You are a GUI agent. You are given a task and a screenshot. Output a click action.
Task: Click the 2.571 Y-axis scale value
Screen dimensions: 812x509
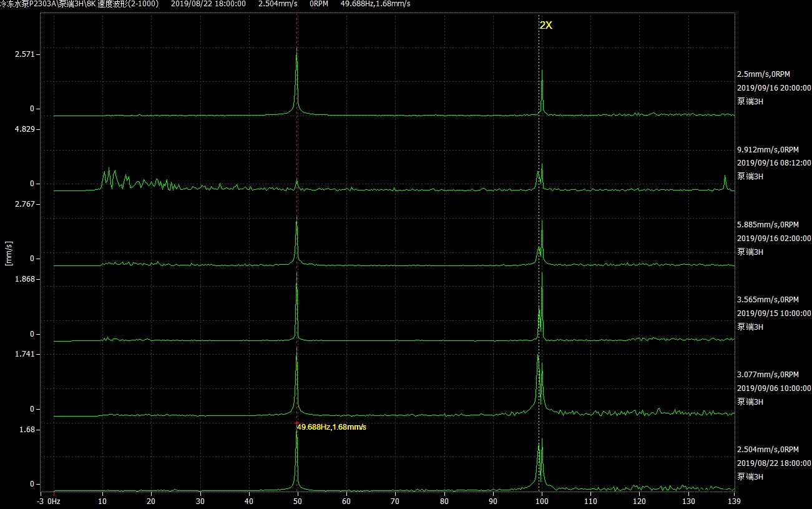(x=28, y=54)
